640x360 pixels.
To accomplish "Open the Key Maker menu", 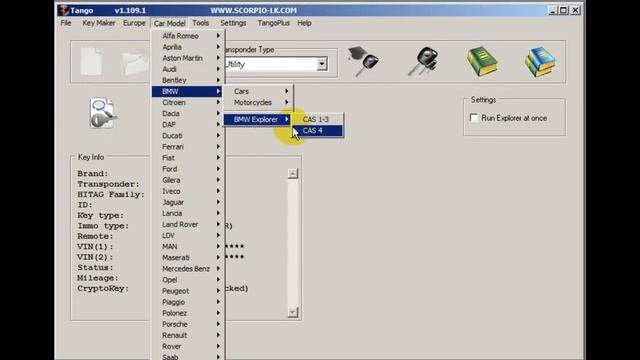I will coord(99,23).
